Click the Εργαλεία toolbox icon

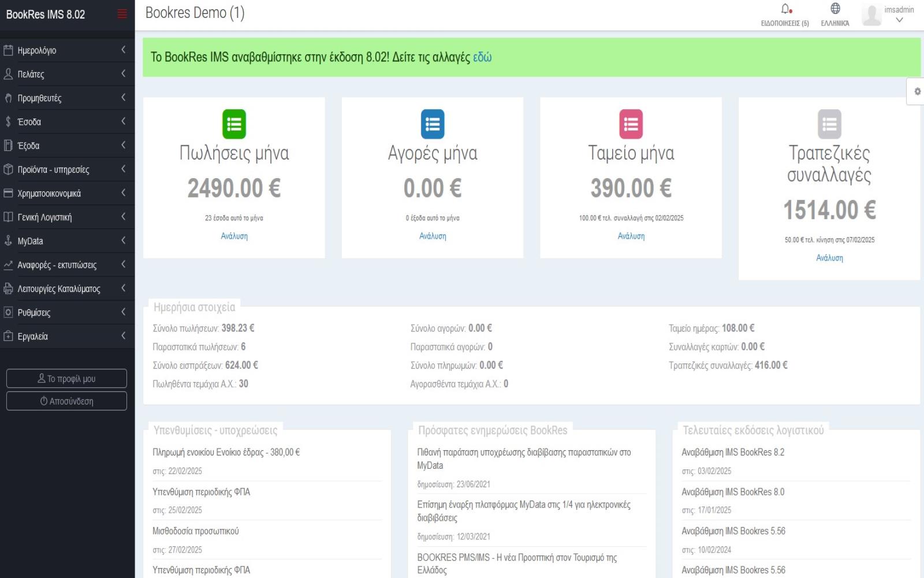point(8,336)
